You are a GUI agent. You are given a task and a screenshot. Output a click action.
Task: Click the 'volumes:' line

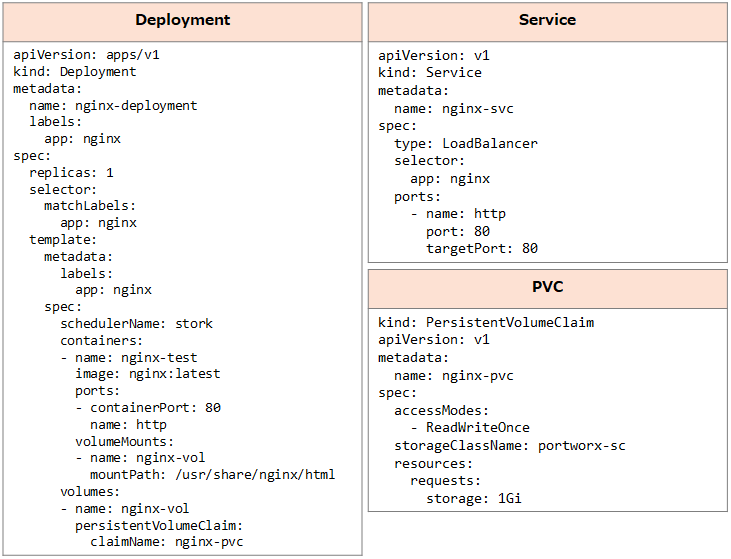click(x=90, y=492)
